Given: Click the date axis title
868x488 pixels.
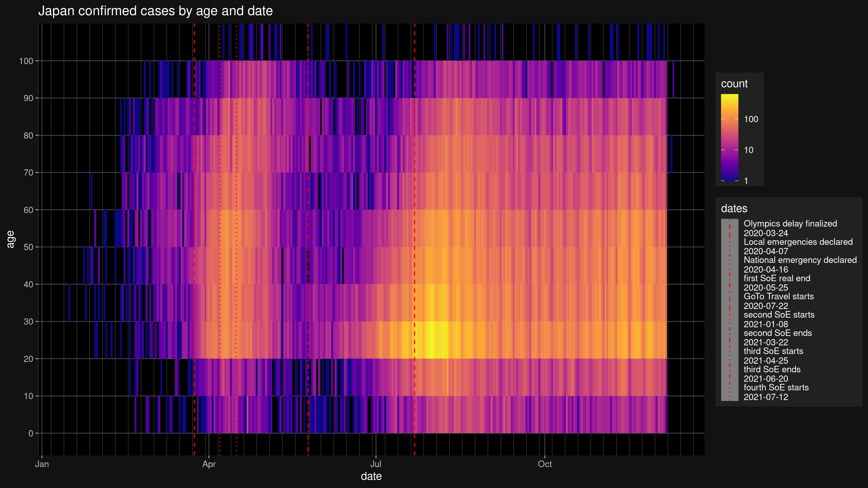Looking at the screenshot, I should [x=371, y=476].
